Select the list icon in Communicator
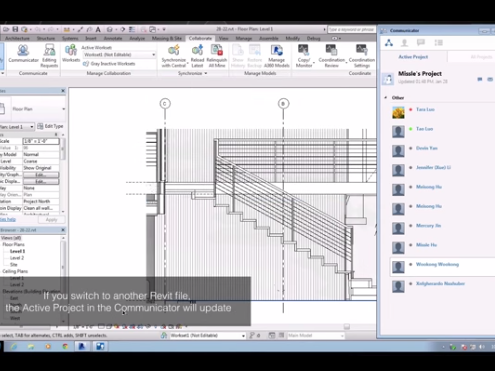This screenshot has height=371, width=495. 438,43
